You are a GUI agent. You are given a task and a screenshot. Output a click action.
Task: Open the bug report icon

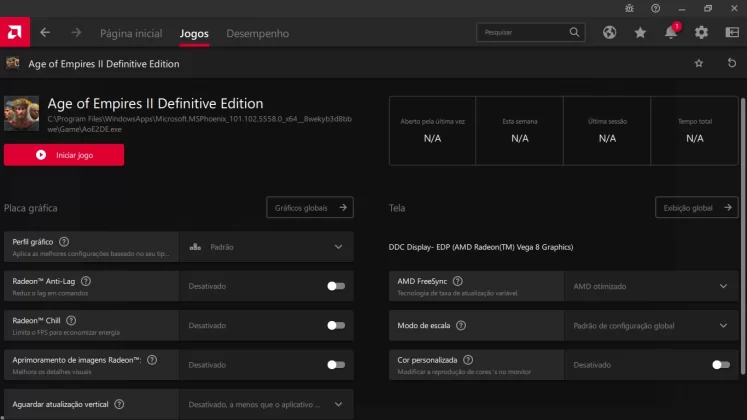point(629,8)
